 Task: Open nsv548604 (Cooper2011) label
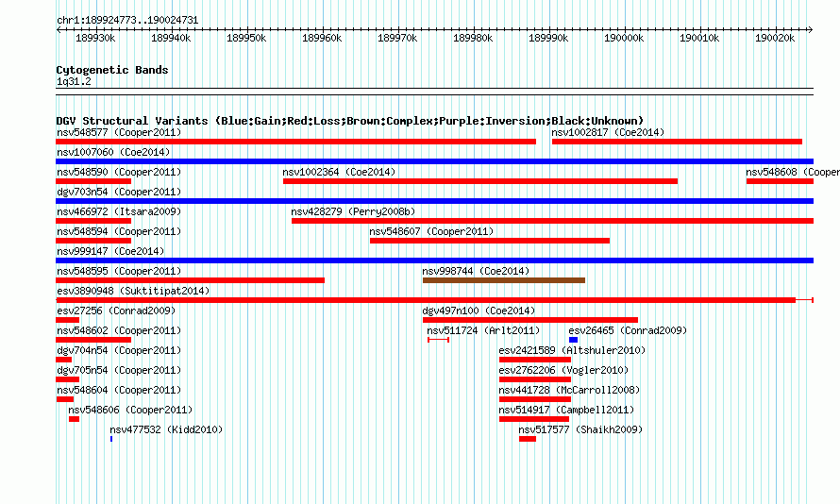119,390
